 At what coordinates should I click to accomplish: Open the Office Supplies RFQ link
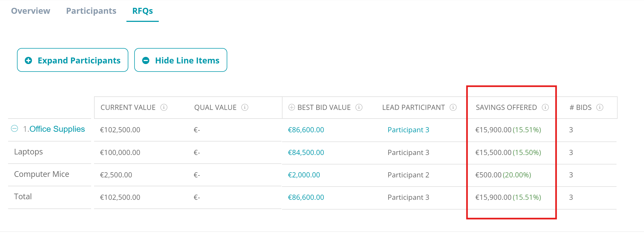click(x=57, y=129)
